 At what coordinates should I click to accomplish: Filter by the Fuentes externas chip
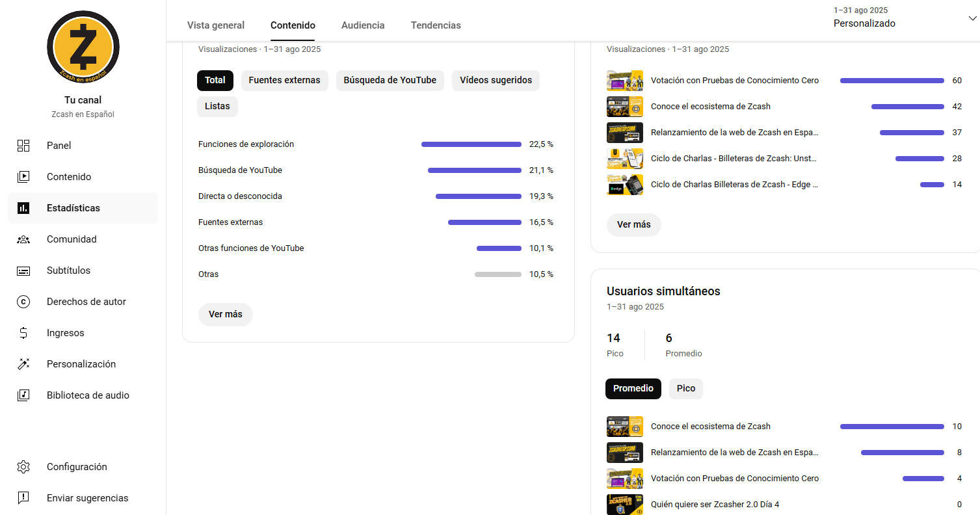click(284, 81)
